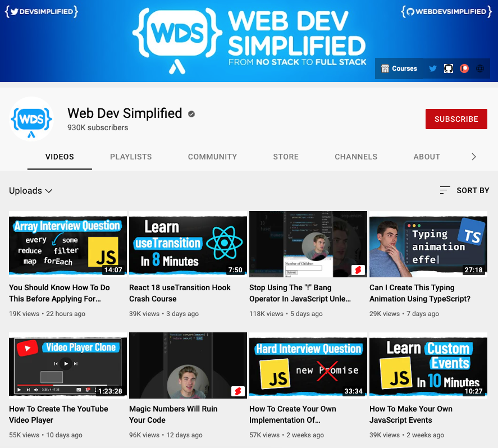The width and height of the screenshot is (498, 448).
Task: Click title 'How To Create The YouTube Video Player'
Action: 58,414
